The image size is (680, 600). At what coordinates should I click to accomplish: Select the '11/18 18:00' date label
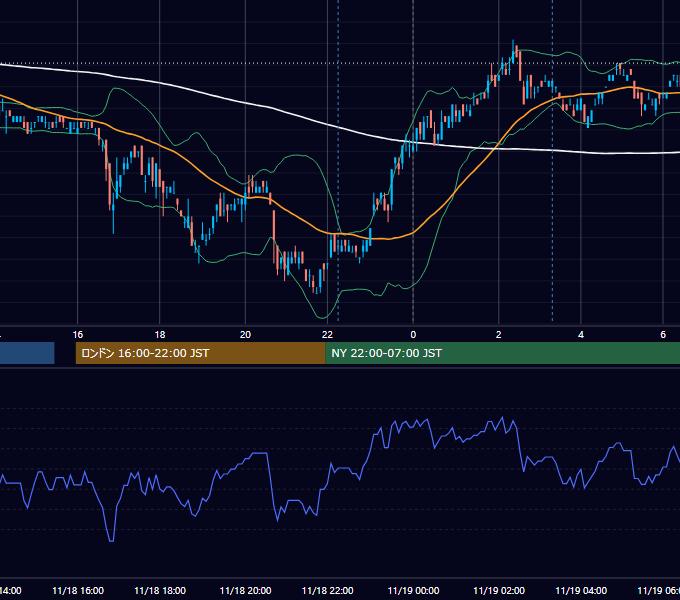pos(160,590)
